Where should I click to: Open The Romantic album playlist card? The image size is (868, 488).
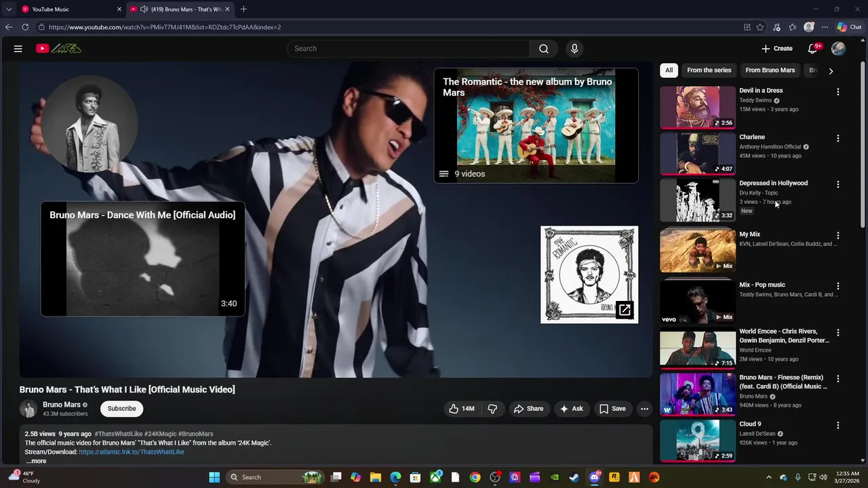point(536,125)
